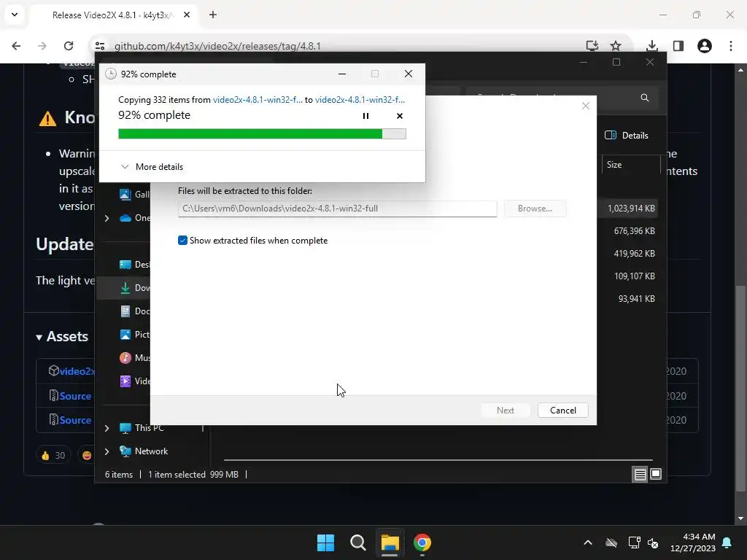Click the Next button in extract wizard

pos(505,411)
